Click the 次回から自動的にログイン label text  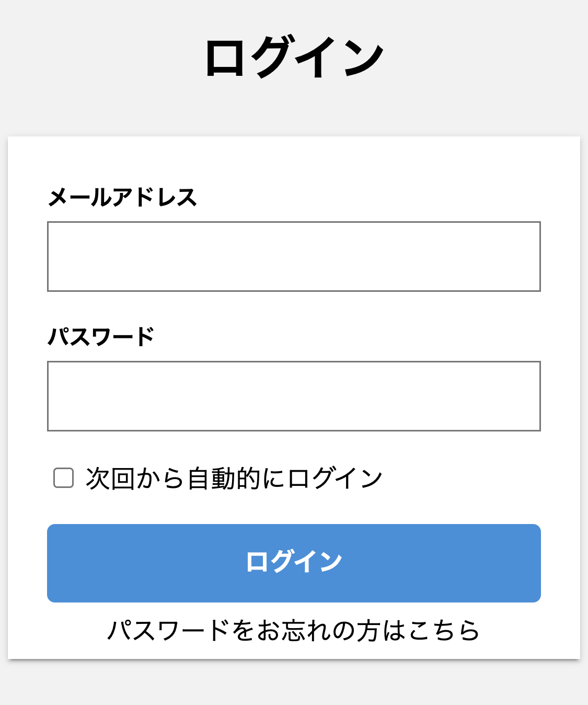coord(234,478)
